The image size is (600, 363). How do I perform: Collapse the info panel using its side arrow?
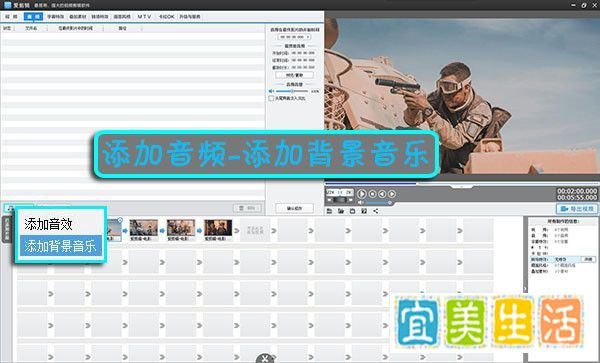[525, 289]
